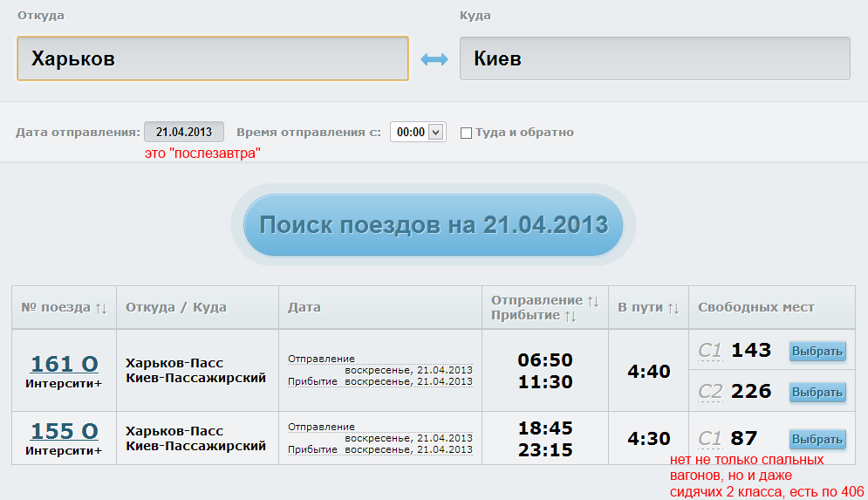Focus the destination field with Киев
The image size is (868, 500).
coord(654,58)
